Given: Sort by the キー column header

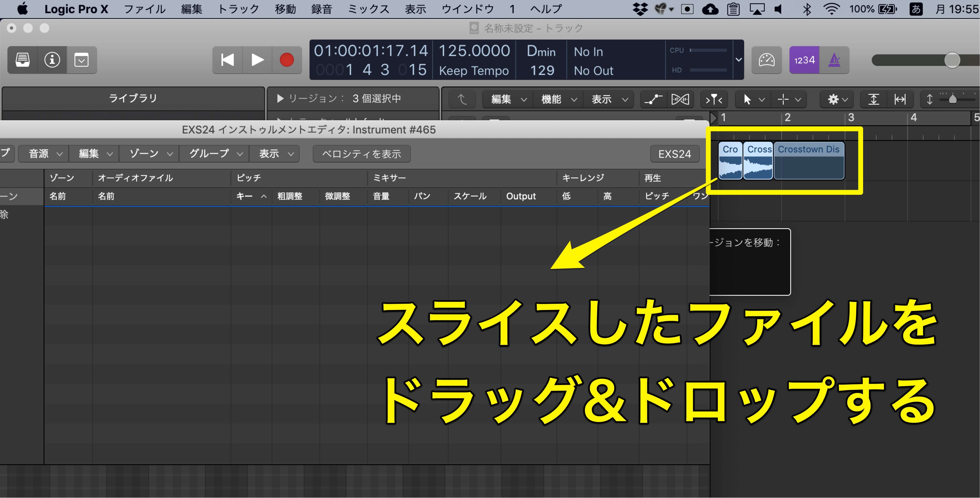Looking at the screenshot, I should (x=251, y=196).
